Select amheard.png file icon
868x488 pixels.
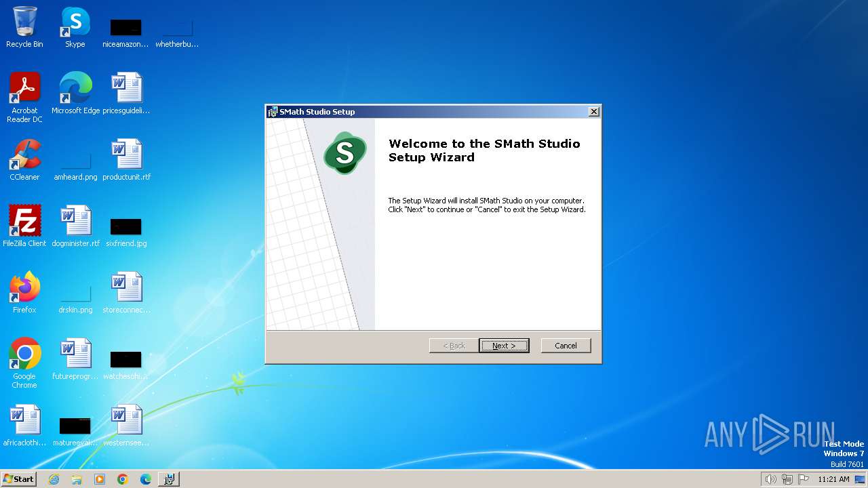point(75,165)
